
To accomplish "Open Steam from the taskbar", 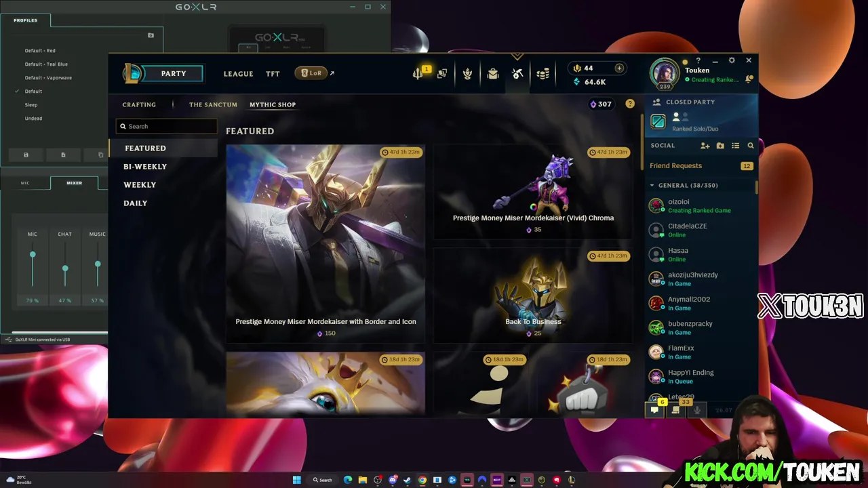I will [408, 480].
